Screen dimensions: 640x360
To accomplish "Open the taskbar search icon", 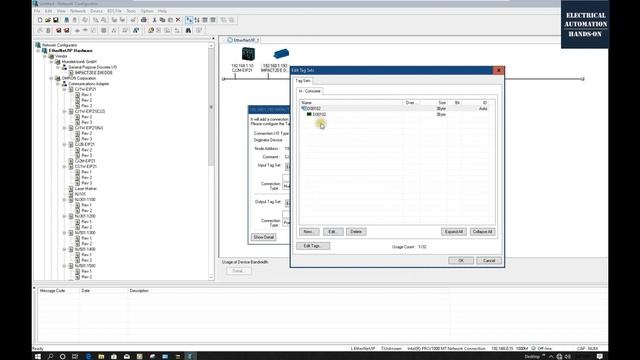I will pos(50,356).
